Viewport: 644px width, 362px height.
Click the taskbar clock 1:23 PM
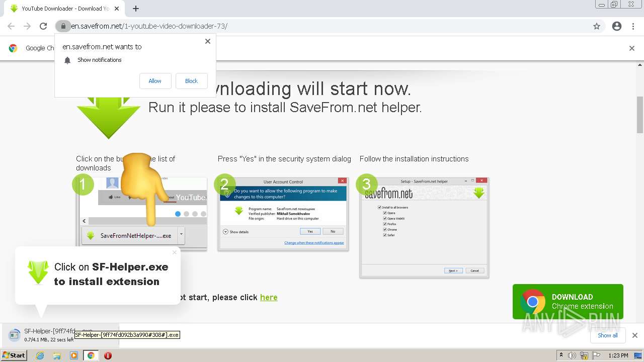pos(618,355)
